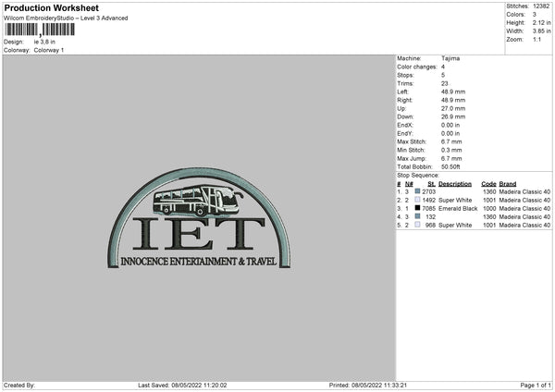Select the Stops value 5
Viewport: 555px width, 392px height.
coord(443,75)
